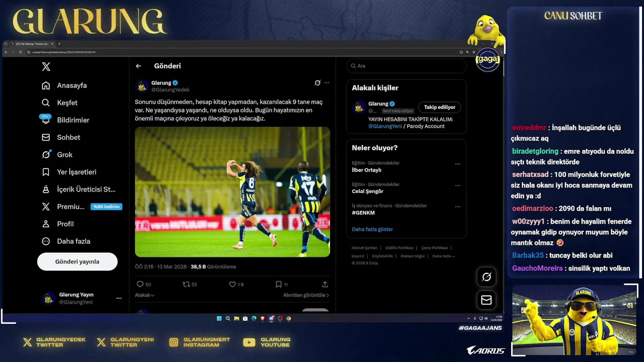Open İlber Ortaylı trend
The image size is (644, 362).
(x=366, y=170)
